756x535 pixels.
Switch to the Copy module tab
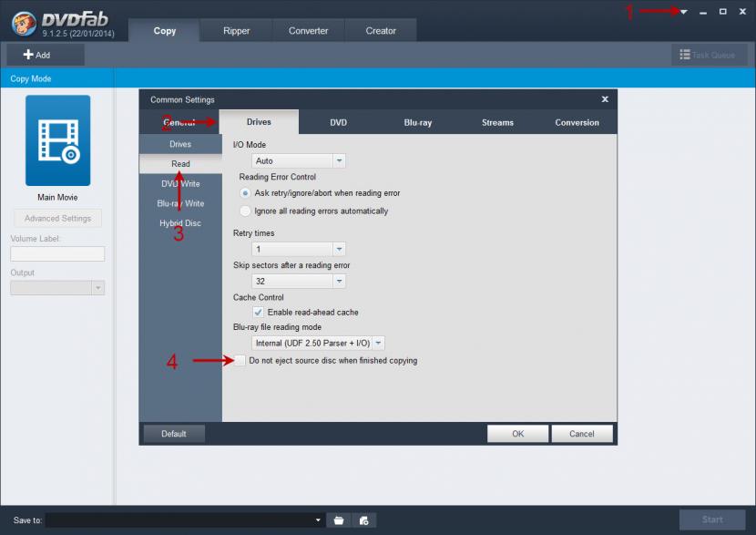click(165, 31)
